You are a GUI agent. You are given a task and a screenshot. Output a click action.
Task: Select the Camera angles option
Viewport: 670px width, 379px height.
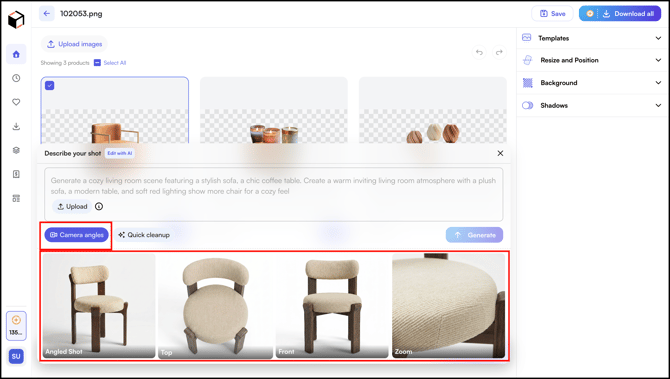point(76,235)
